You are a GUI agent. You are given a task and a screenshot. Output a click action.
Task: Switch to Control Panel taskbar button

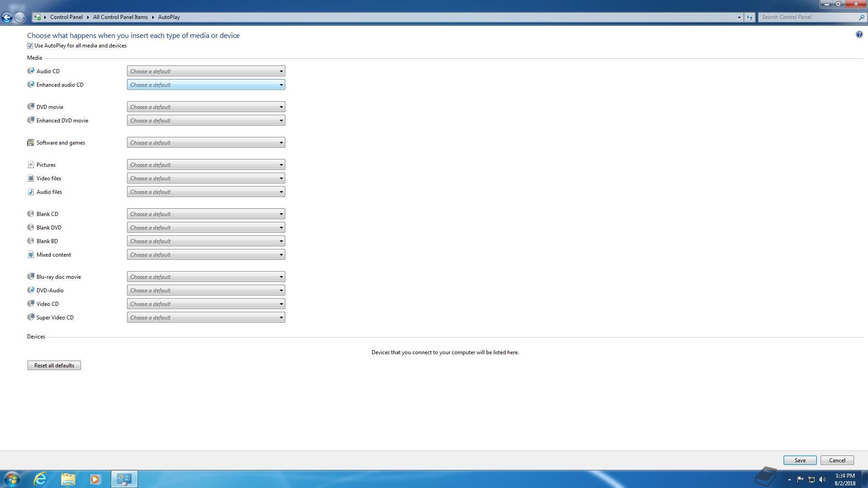pyautogui.click(x=124, y=479)
